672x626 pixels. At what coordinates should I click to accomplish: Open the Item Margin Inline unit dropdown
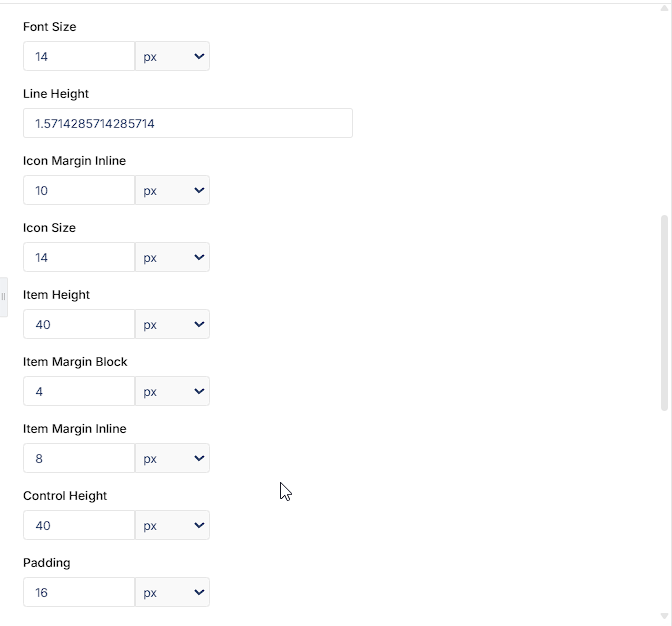(172, 458)
